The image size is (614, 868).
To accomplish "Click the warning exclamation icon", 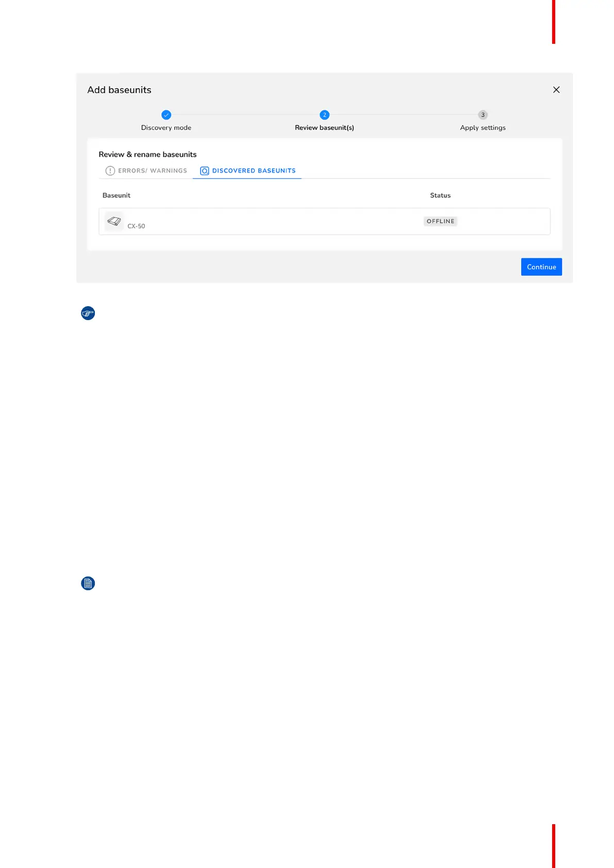I will pyautogui.click(x=110, y=171).
